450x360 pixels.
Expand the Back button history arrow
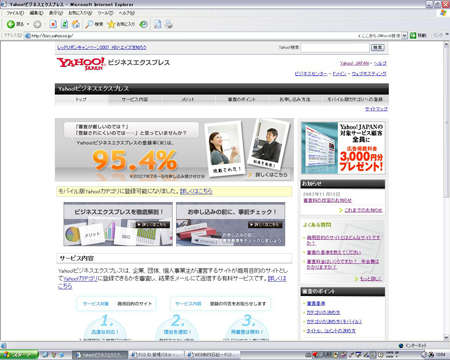[28, 24]
